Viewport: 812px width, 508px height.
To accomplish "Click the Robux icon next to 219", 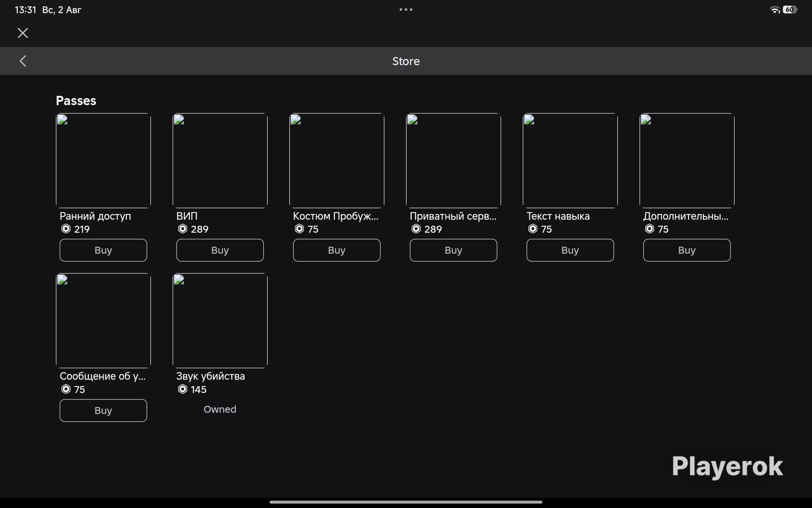I will point(66,229).
